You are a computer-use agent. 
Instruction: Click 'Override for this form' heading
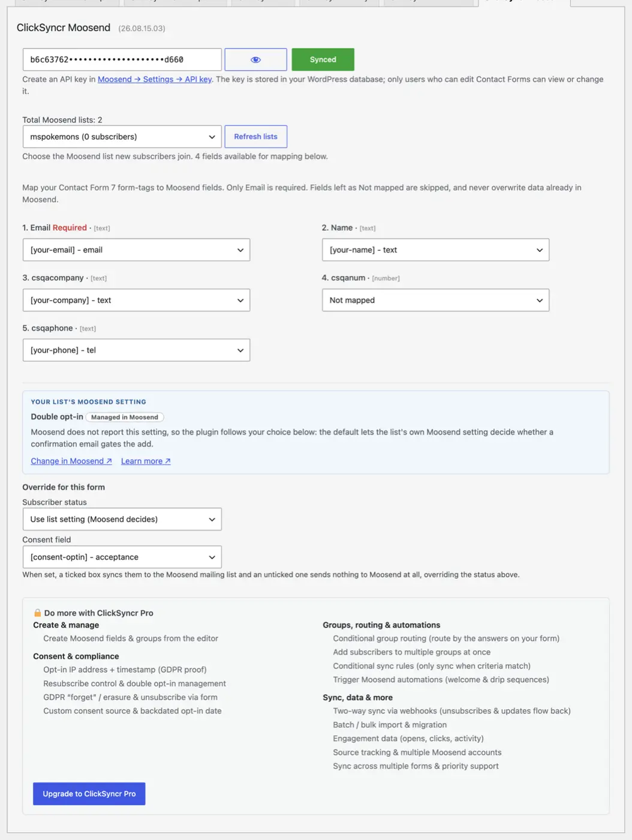pos(64,487)
